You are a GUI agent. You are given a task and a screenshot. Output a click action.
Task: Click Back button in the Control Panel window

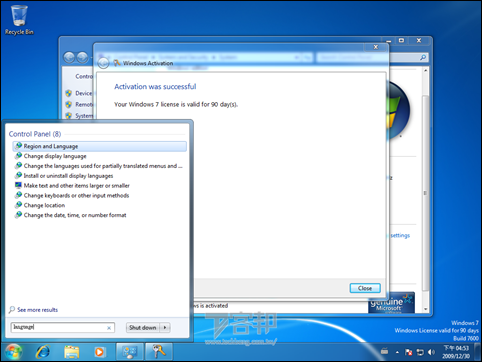point(69,57)
